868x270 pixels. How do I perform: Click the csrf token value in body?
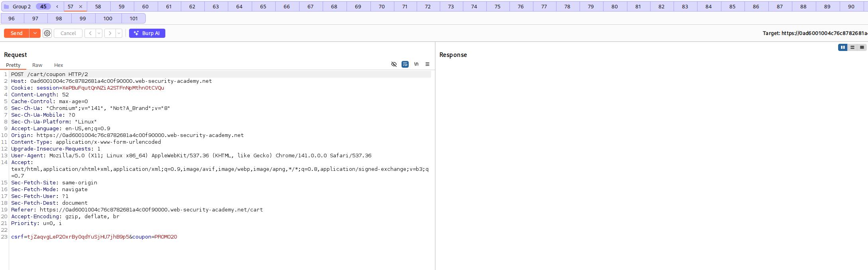pos(78,237)
